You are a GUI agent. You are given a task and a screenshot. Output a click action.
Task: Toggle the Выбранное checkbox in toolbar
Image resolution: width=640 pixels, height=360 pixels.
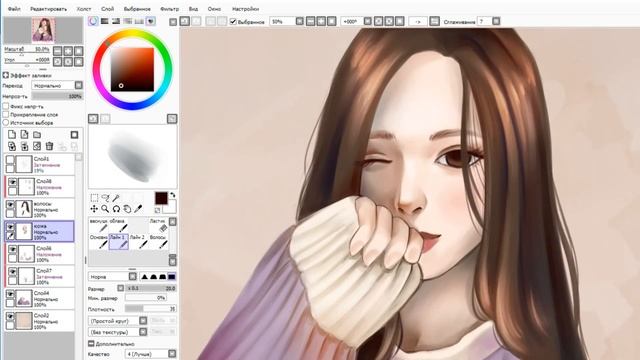[x=233, y=21]
